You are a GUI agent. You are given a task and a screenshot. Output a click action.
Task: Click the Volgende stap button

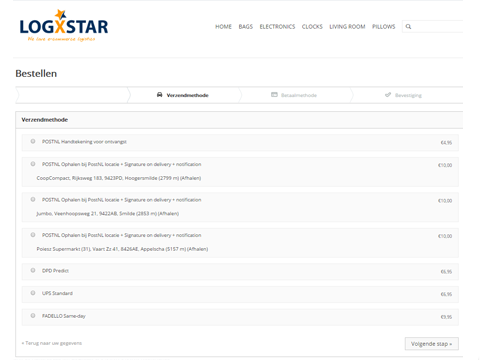pyautogui.click(x=432, y=344)
